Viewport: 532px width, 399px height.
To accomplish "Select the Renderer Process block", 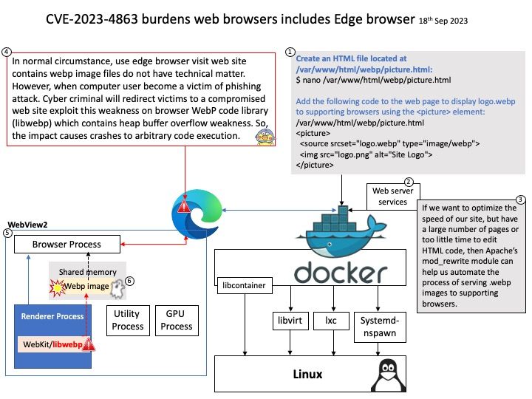I will pos(52,336).
